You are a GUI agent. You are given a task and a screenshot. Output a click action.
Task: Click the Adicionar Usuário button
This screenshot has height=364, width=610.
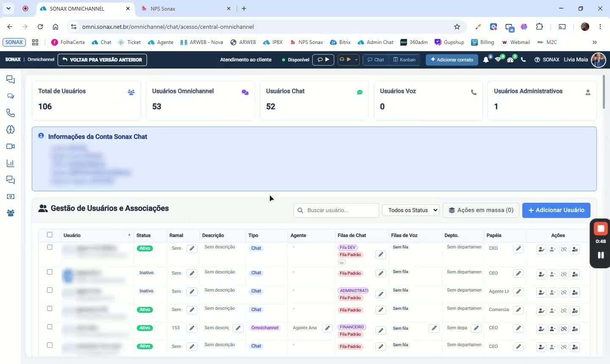556,210
